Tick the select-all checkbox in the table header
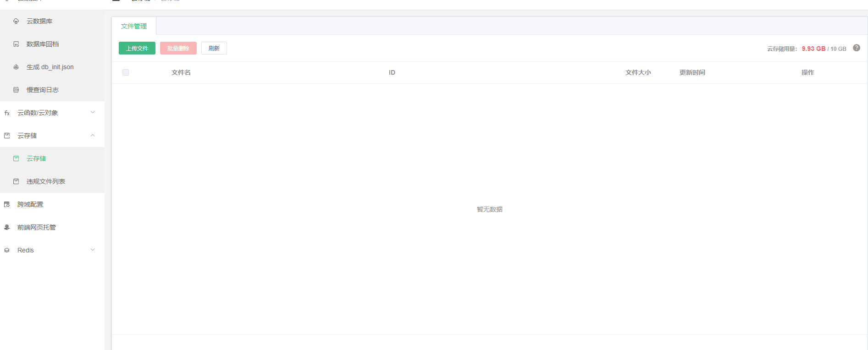 coord(126,72)
